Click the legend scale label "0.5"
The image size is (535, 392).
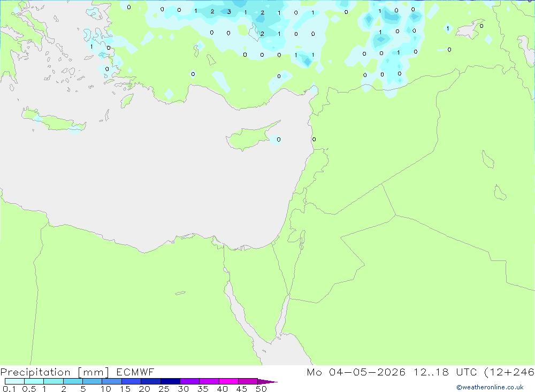point(29,389)
